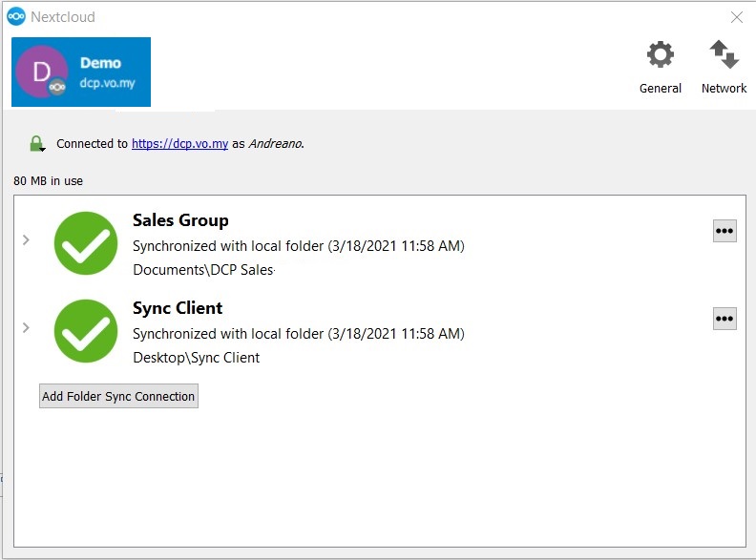Open the Sales Group three-dot options menu
The width and height of the screenshot is (756, 560).
coord(724,231)
